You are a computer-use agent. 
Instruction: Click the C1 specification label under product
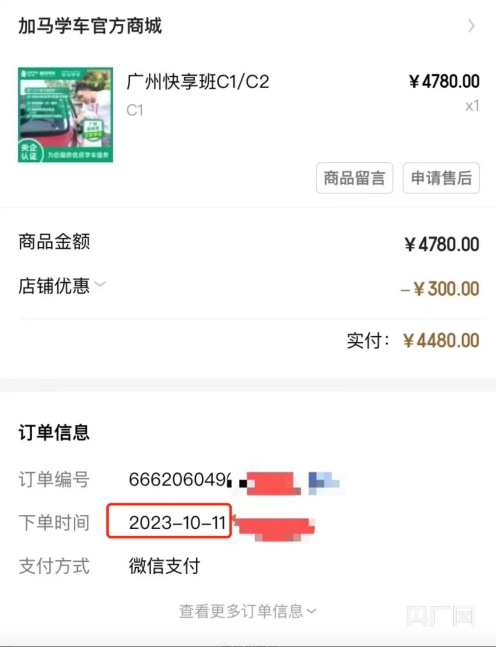[x=135, y=110]
